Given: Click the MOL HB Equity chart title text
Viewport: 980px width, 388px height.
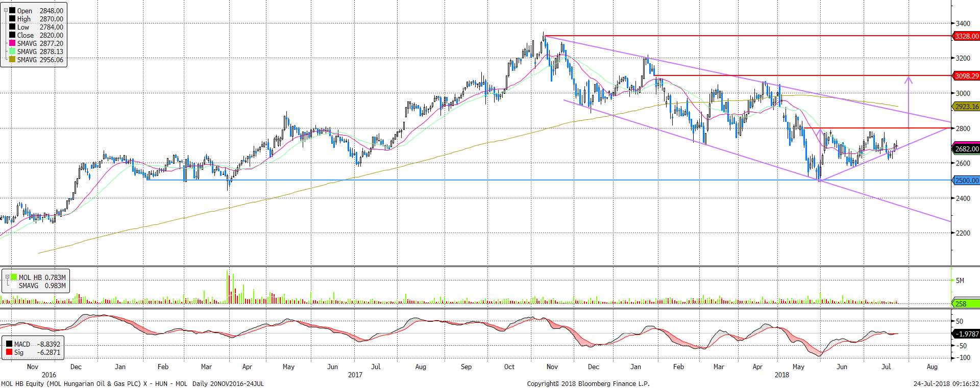Looking at the screenshot, I should pyautogui.click(x=132, y=383).
